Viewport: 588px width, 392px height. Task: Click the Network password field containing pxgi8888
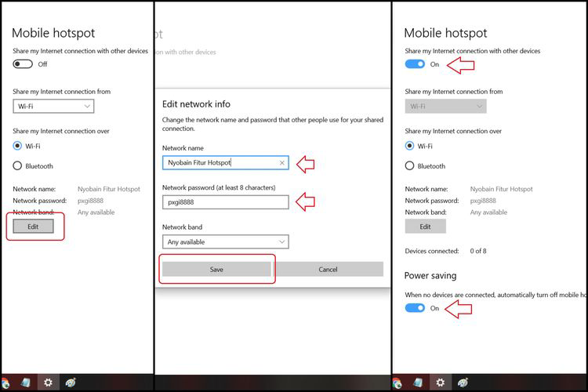pyautogui.click(x=225, y=202)
